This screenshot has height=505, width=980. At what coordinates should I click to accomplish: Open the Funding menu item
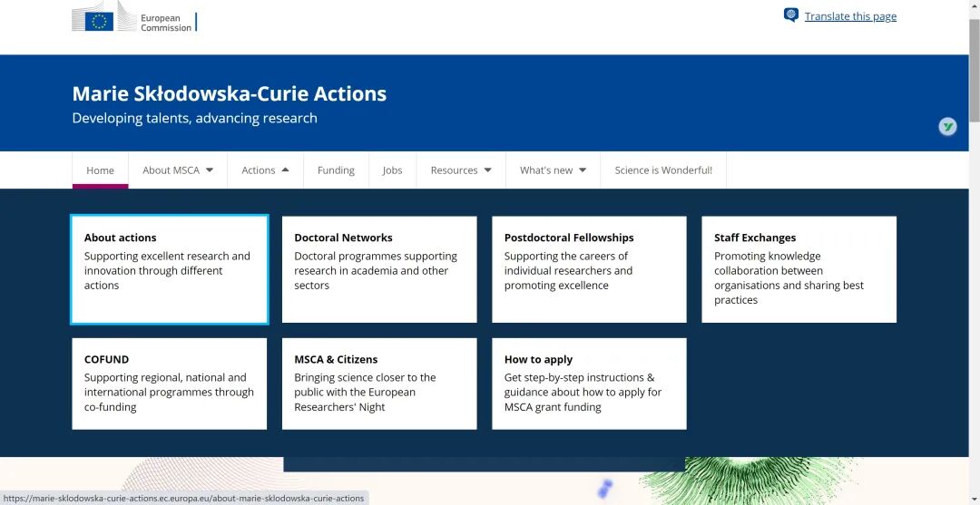pos(336,170)
